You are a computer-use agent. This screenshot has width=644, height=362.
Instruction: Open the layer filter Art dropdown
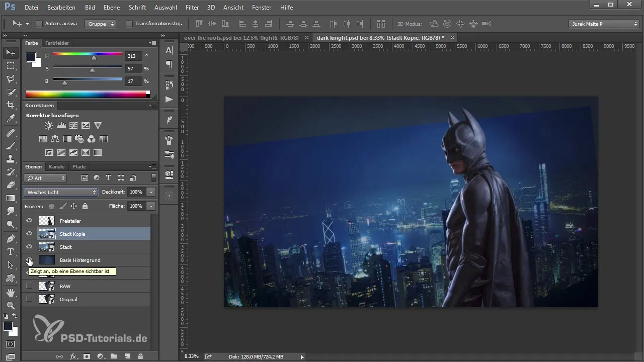(x=45, y=178)
